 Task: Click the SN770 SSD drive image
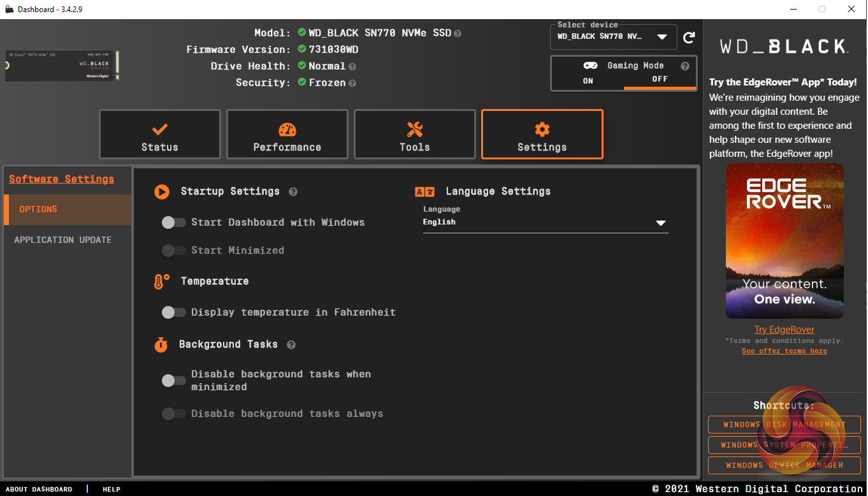point(62,66)
